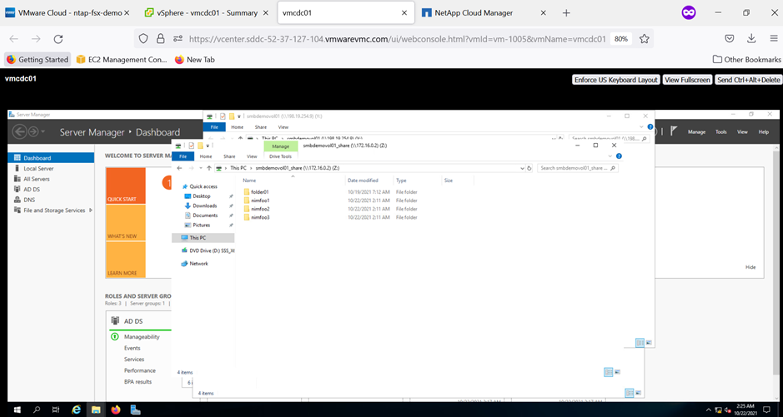Click the search box in smbdemovol01_share window
This screenshot has width=783, height=418.
pyautogui.click(x=575, y=168)
